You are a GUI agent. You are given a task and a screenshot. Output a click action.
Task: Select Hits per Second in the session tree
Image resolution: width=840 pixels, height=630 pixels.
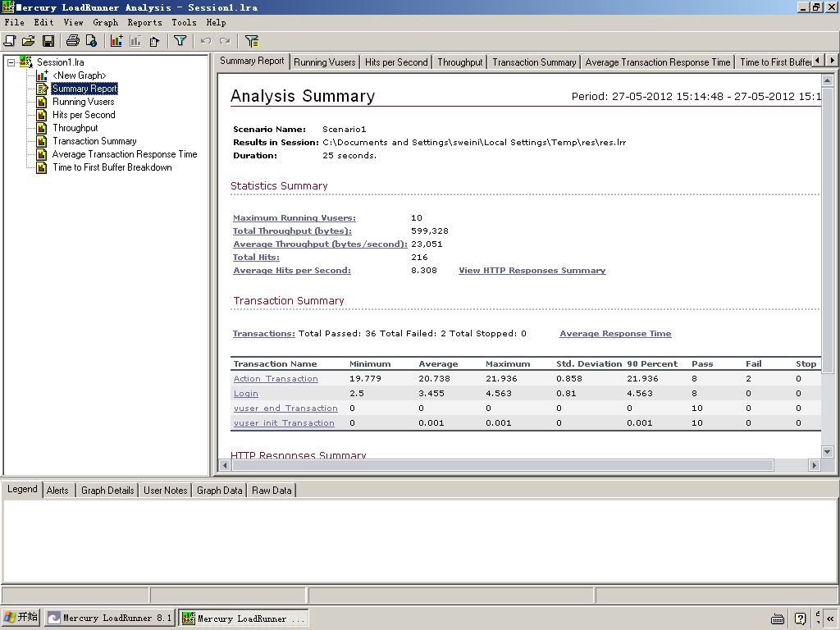84,115
